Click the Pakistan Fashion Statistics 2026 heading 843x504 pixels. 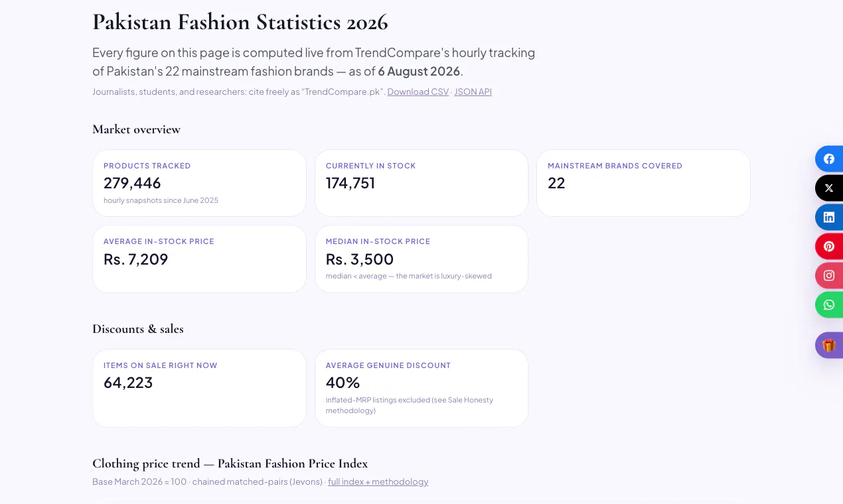tap(240, 23)
